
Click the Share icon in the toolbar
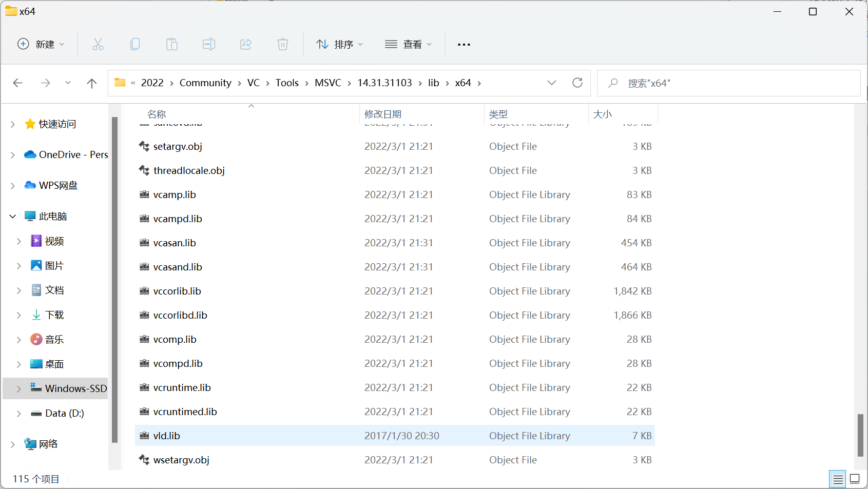tap(246, 44)
